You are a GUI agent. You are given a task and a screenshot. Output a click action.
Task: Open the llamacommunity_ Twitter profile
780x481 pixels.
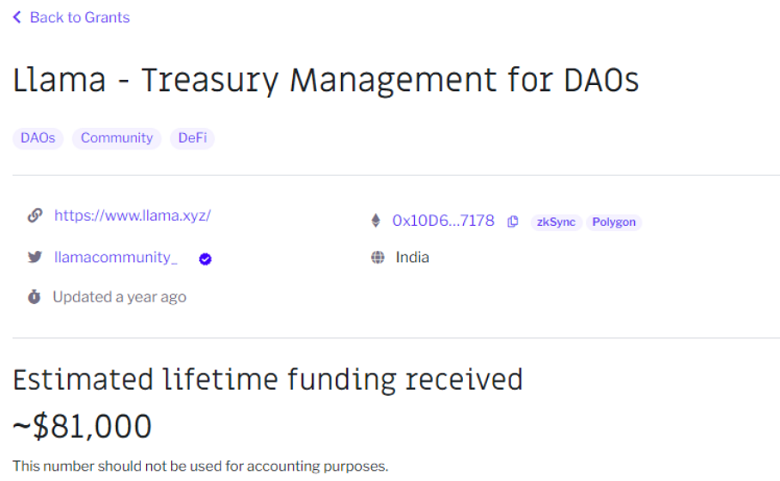[116, 257]
